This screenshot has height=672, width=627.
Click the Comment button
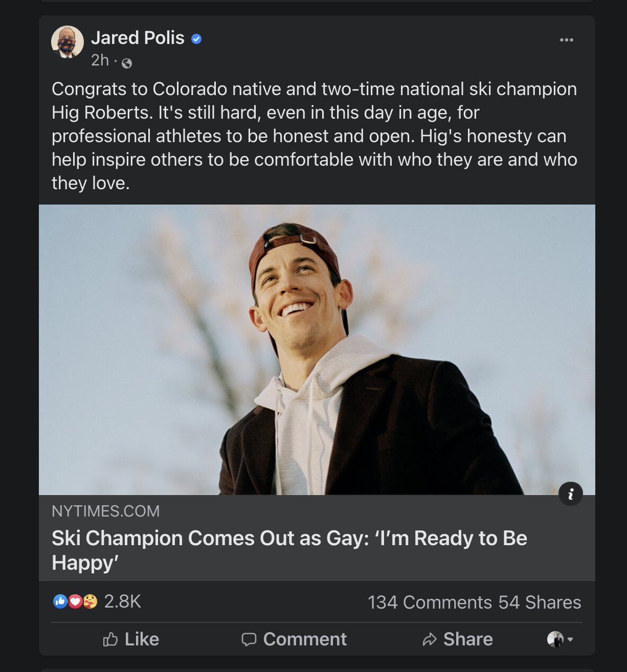[294, 639]
